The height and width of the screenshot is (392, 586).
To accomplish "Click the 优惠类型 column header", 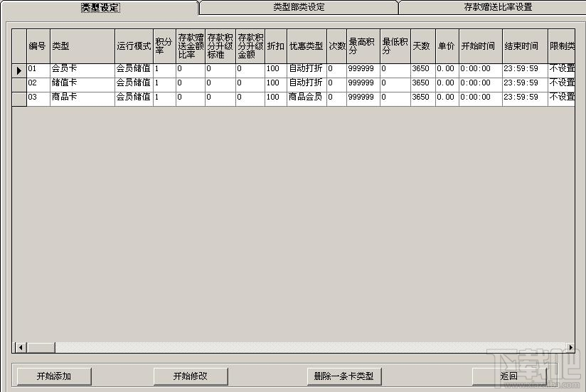I will (x=307, y=46).
